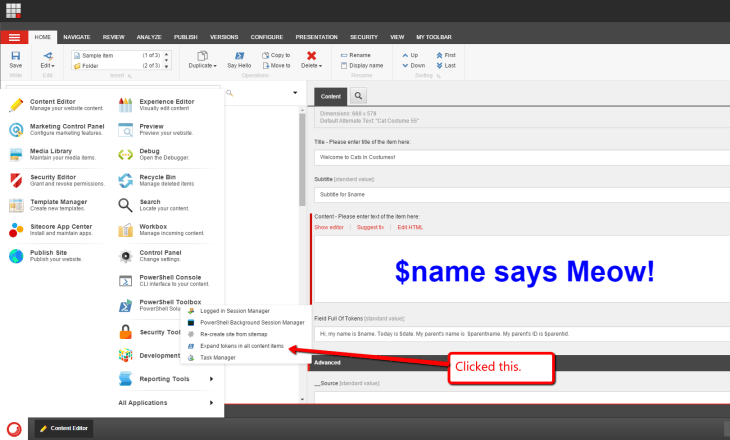Screen dimensions: 730x440
Task: Launch the Experience Editor
Action: coord(165,104)
